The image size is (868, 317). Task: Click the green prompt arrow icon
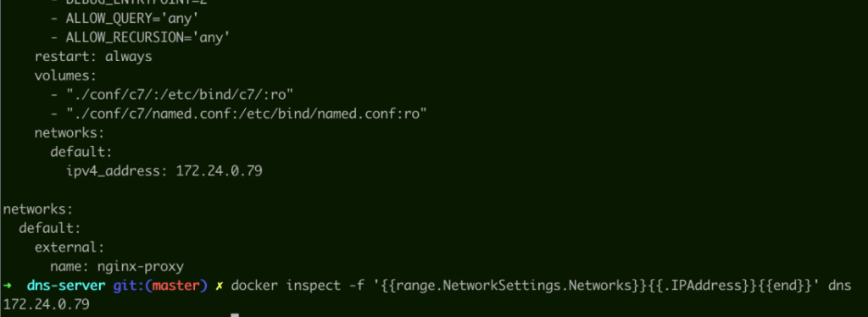point(7,286)
